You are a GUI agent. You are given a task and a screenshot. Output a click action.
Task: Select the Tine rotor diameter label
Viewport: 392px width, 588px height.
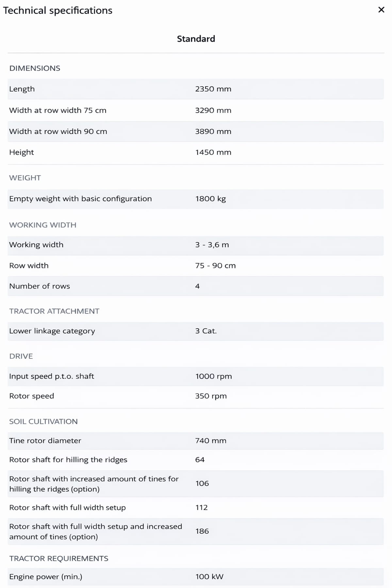coord(45,441)
